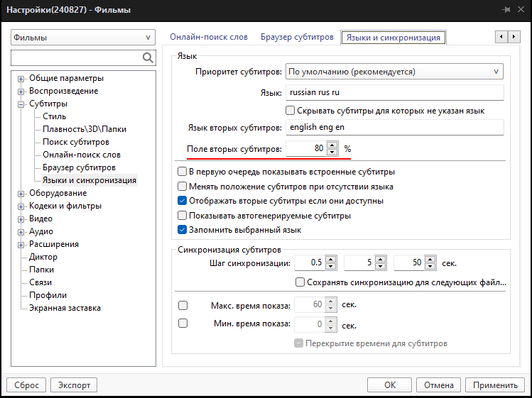Open the 'Онлайн-поиск слов' tab
Viewport: 532px width, 398px height.
coord(209,37)
